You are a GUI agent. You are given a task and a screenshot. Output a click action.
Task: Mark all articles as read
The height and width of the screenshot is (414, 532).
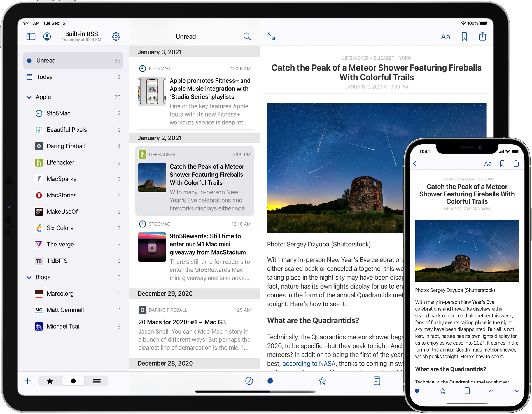[x=249, y=381]
